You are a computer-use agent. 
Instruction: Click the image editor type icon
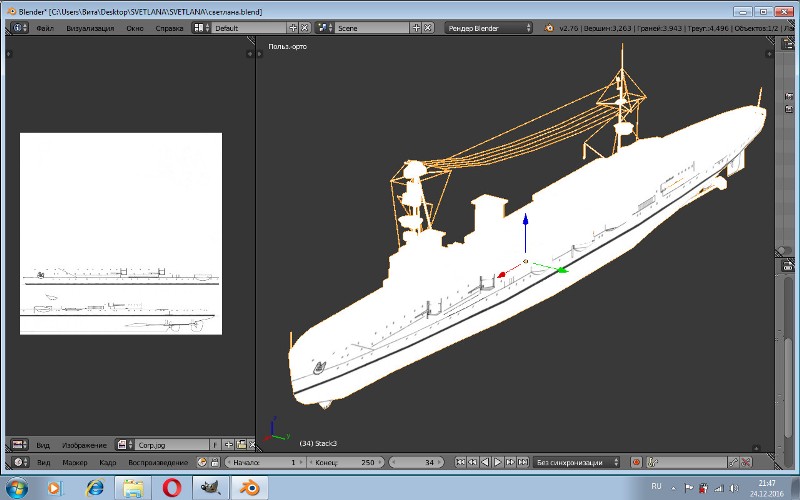(x=17, y=444)
